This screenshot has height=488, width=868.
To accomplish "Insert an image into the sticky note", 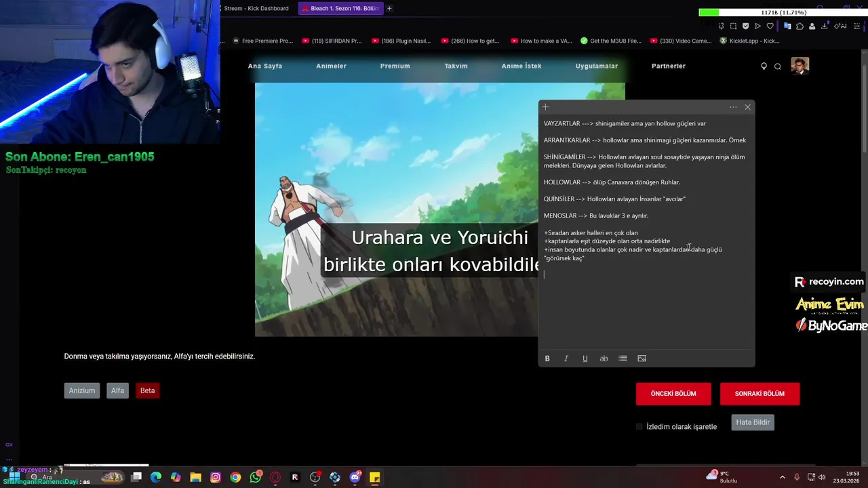I will click(x=642, y=359).
